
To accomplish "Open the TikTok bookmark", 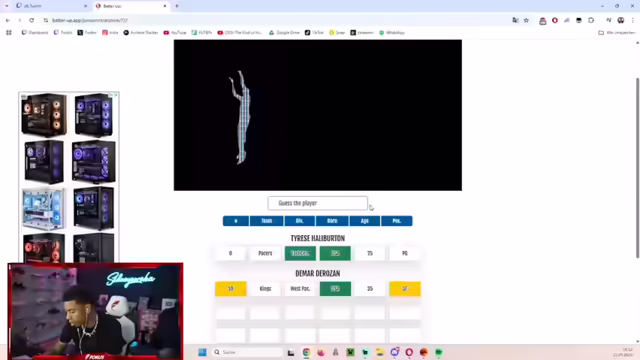I will (314, 33).
